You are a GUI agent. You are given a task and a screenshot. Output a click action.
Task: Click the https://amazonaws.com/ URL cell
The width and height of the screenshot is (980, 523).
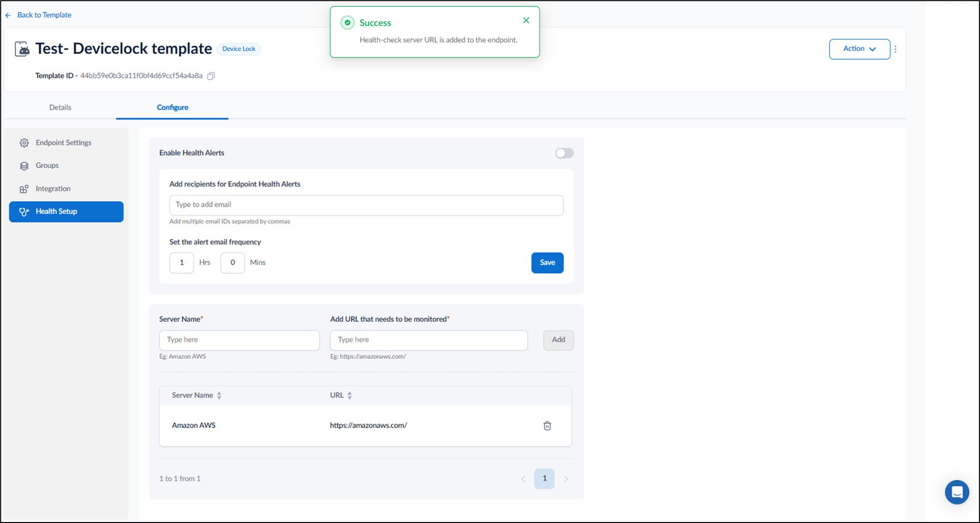pyautogui.click(x=368, y=426)
